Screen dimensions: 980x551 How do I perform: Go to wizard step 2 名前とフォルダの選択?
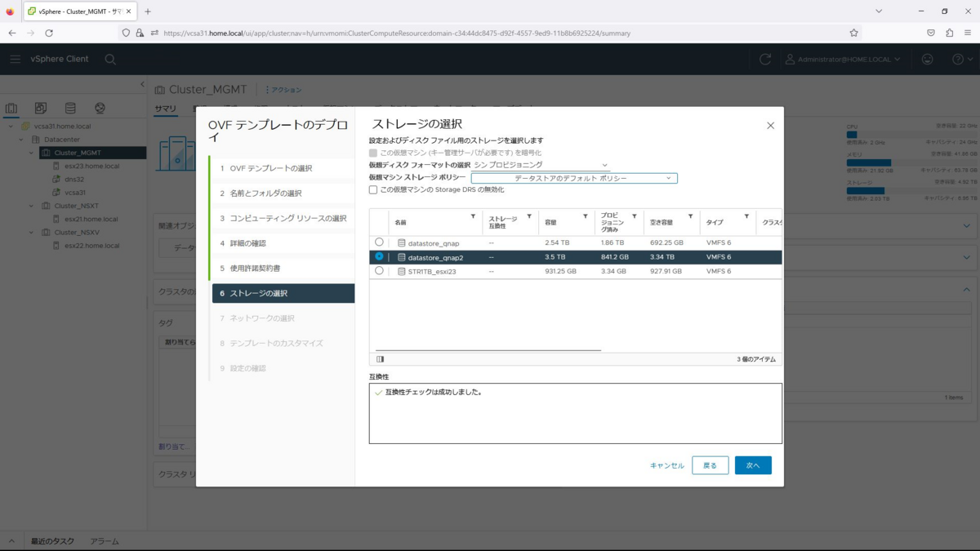[283, 193]
